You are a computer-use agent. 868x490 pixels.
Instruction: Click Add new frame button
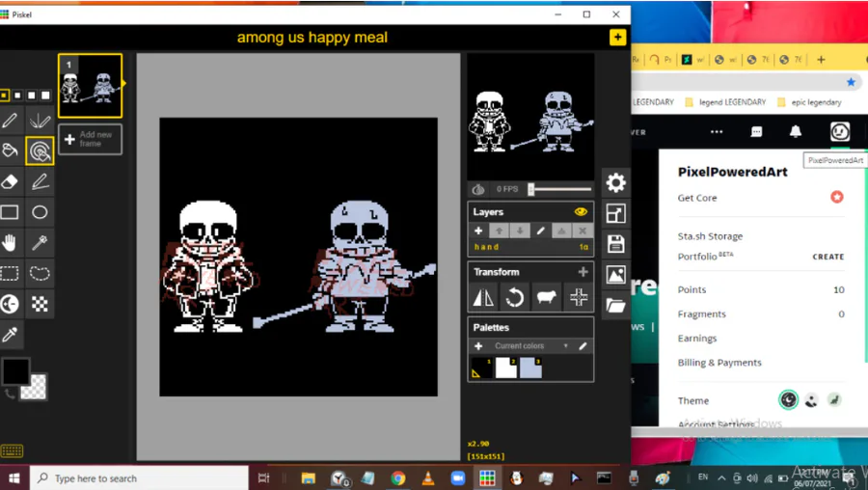(91, 139)
